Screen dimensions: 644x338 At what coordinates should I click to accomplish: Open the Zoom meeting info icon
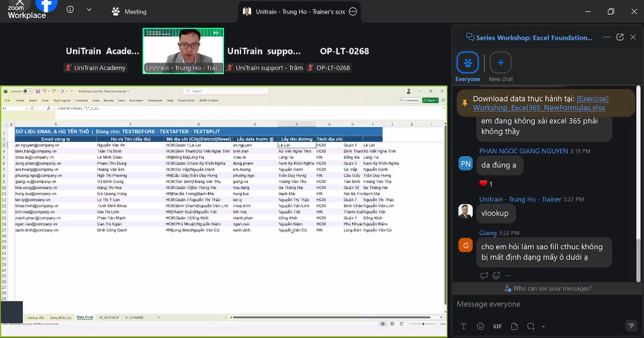pos(70,9)
